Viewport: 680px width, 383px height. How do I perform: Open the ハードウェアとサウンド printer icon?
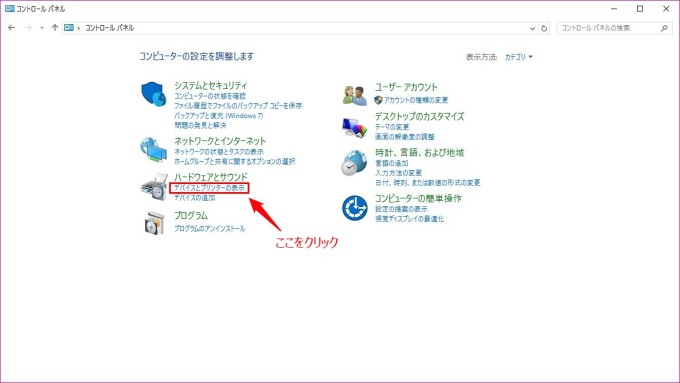(154, 187)
